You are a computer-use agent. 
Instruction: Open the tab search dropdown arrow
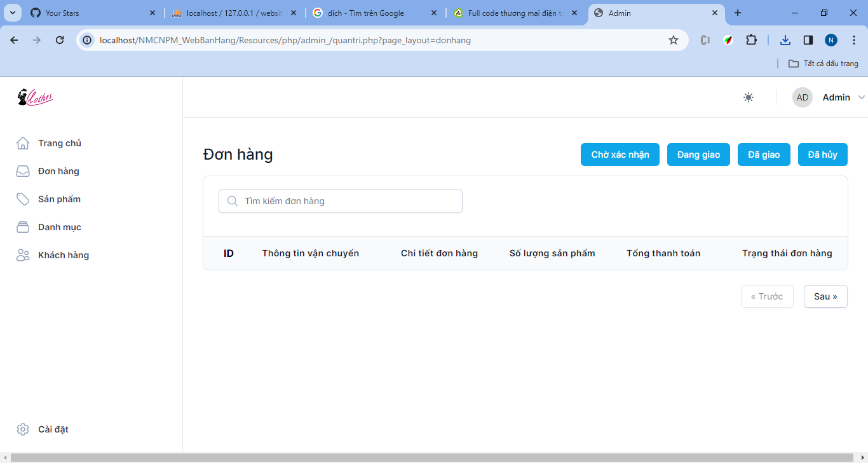[12, 13]
